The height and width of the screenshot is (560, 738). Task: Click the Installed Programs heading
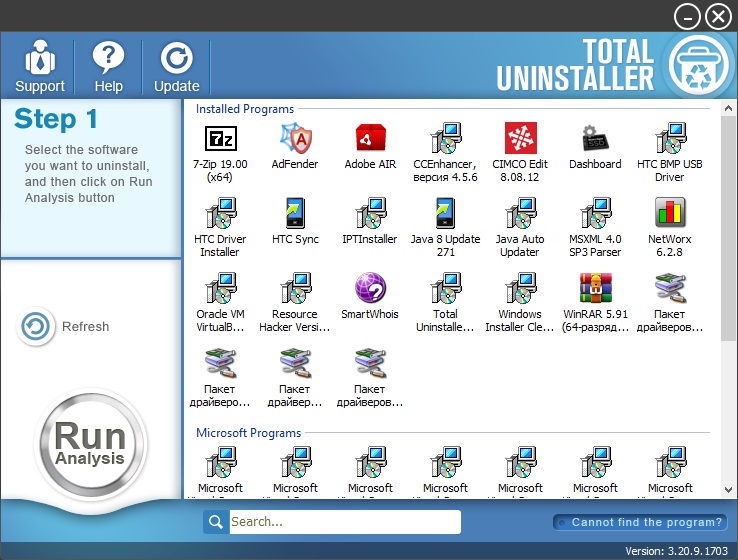[x=245, y=109]
